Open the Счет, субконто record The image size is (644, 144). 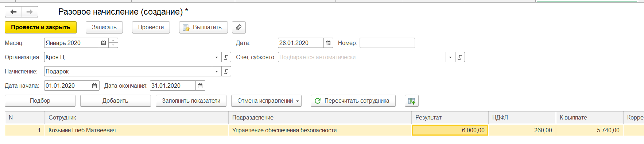pyautogui.click(x=460, y=57)
